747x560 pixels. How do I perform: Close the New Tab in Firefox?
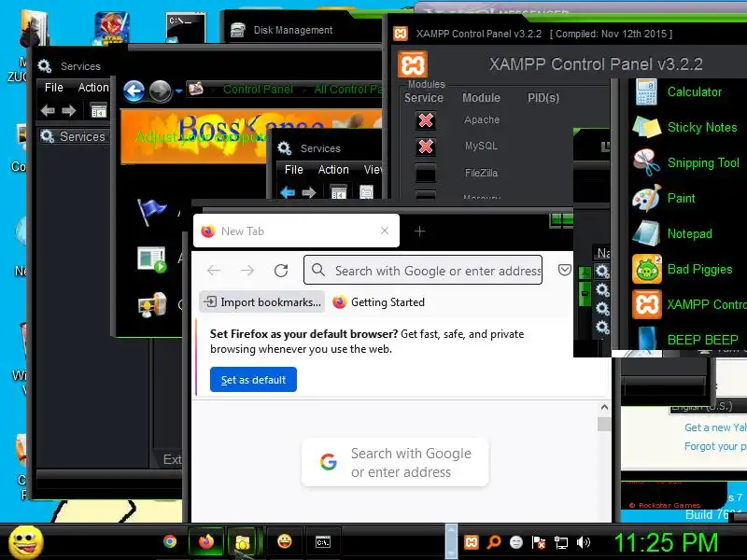[x=385, y=231]
